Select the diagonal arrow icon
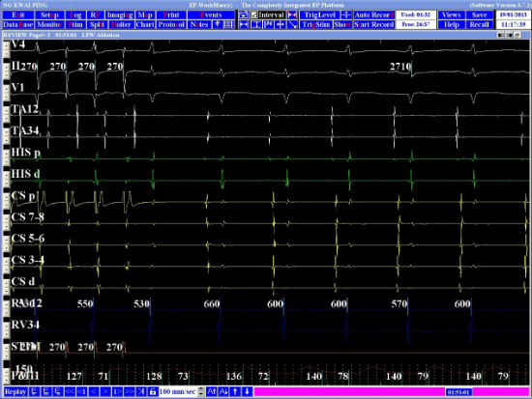The height and width of the screenshot is (399, 532). coord(292,25)
